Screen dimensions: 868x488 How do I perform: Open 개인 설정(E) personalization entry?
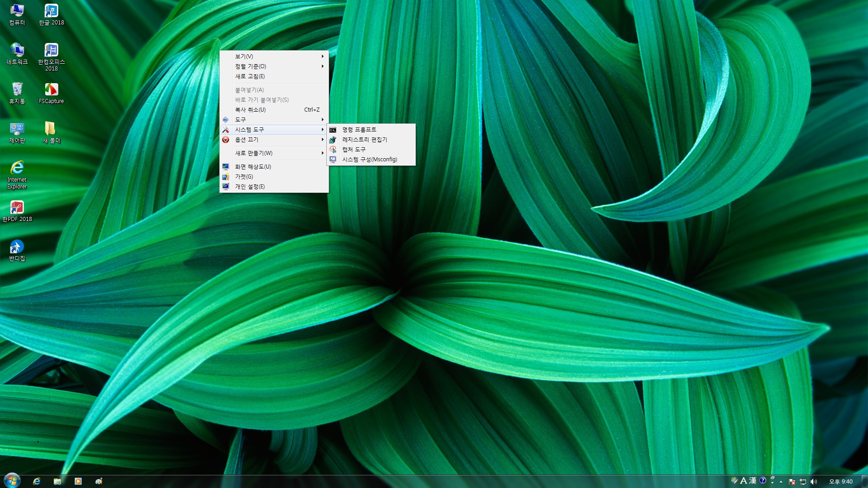[x=274, y=187]
